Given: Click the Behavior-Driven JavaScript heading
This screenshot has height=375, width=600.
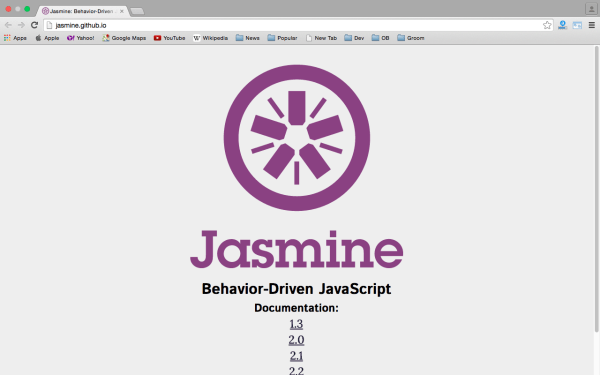Looking at the screenshot, I should pos(297,289).
